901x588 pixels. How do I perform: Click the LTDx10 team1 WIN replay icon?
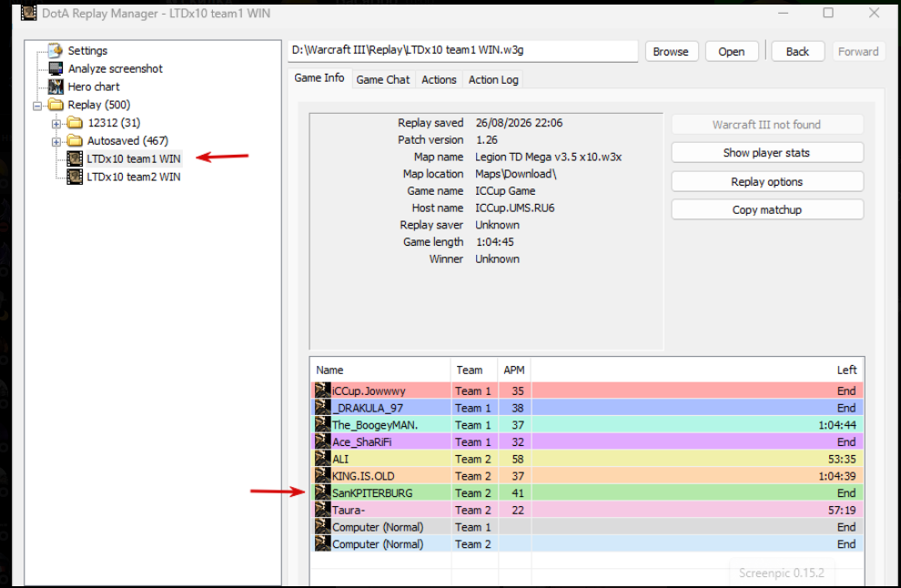(x=75, y=158)
